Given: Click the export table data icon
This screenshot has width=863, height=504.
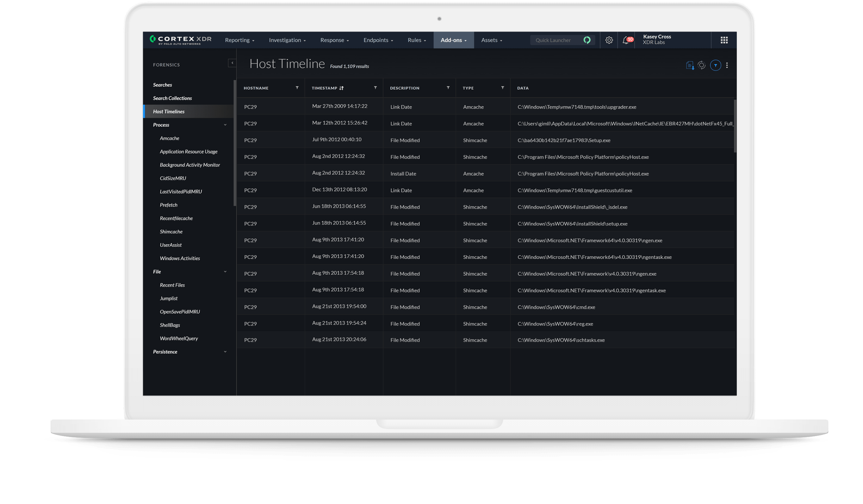Looking at the screenshot, I should coord(690,65).
